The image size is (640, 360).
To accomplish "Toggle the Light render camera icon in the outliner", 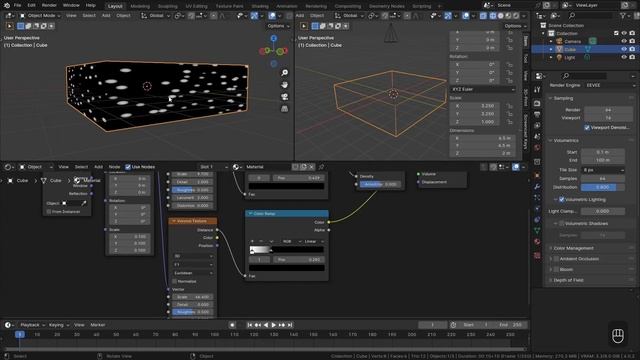I will point(632,58).
